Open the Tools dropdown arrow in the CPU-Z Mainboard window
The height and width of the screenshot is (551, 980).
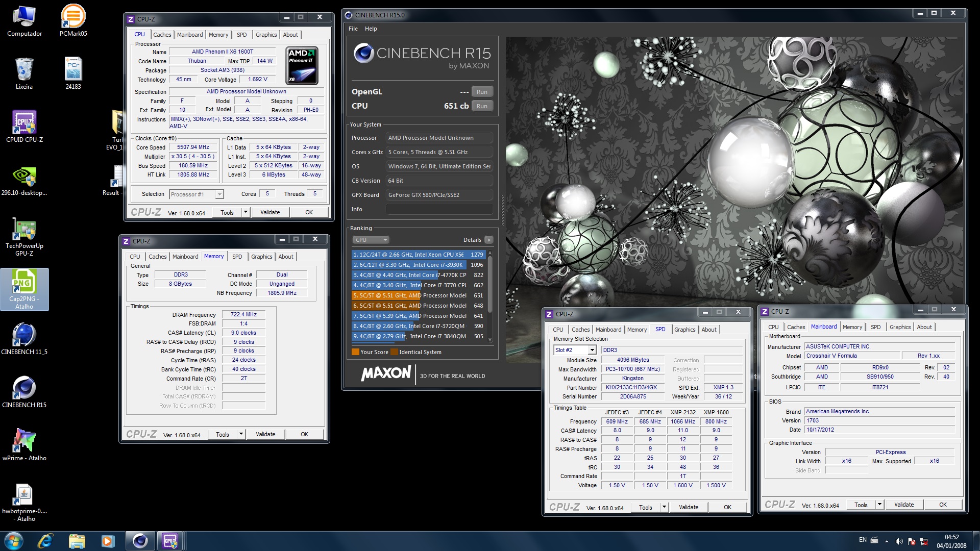point(879,505)
